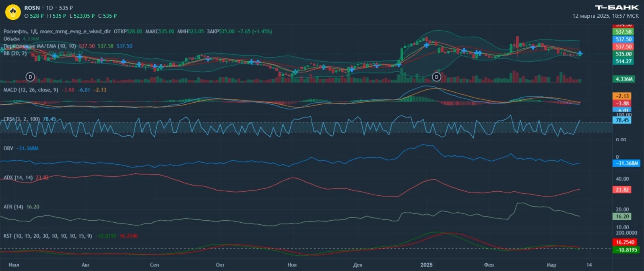This screenshot has width=644, height=271.
Task: Click the 2025 label on the time axis
Action: tap(426, 265)
